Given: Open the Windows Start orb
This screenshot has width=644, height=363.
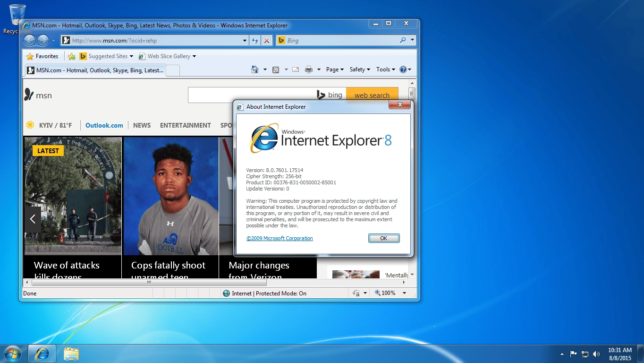Looking at the screenshot, I should [x=12, y=354].
